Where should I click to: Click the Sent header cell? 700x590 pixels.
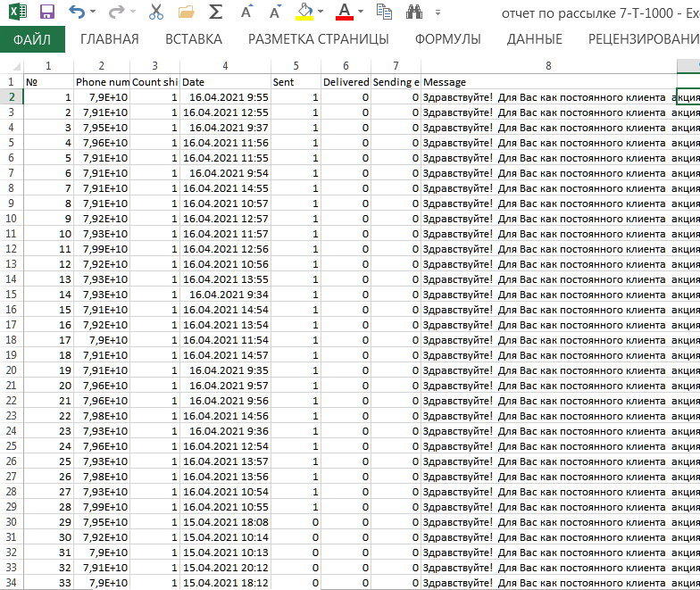click(296, 82)
